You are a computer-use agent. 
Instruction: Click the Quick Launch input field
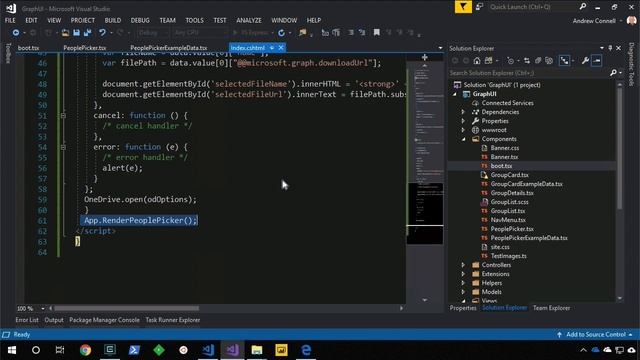coord(532,7)
